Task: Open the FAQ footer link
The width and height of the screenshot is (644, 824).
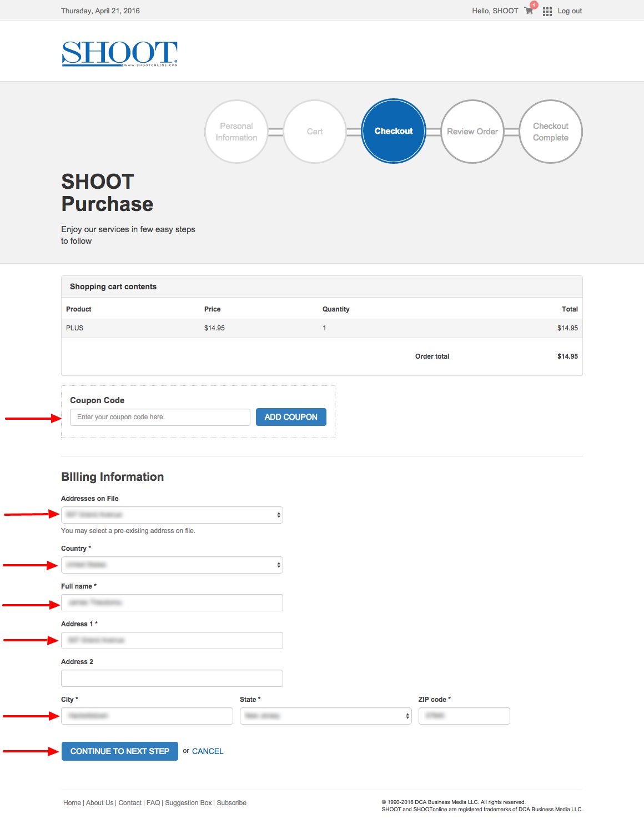Action: point(153,803)
